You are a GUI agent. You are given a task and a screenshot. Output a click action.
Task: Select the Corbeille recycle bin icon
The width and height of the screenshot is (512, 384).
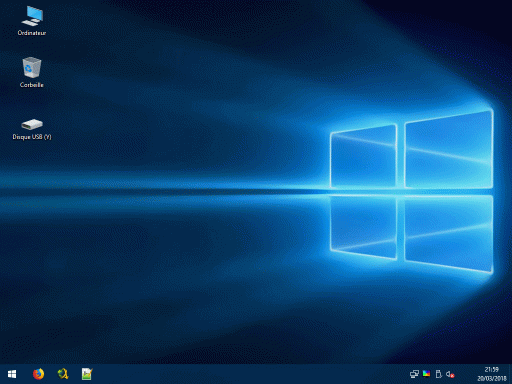[x=32, y=72]
